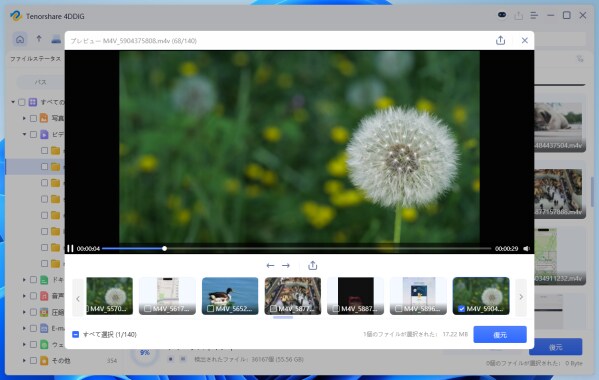Viewport: 599px width, 380px height.
Task: Close the preview dialog
Action: coord(525,40)
